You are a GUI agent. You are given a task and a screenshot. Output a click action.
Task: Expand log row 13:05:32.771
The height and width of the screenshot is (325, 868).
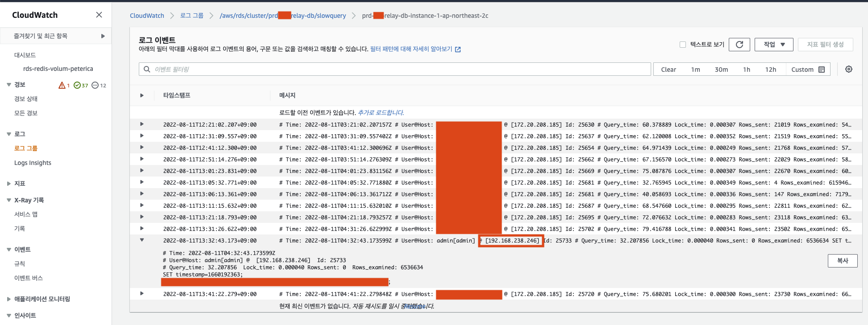(x=142, y=182)
